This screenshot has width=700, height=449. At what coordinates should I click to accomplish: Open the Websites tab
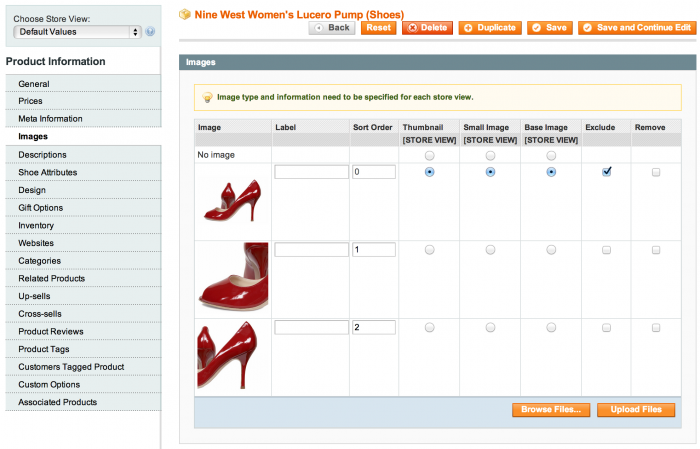tap(83, 243)
